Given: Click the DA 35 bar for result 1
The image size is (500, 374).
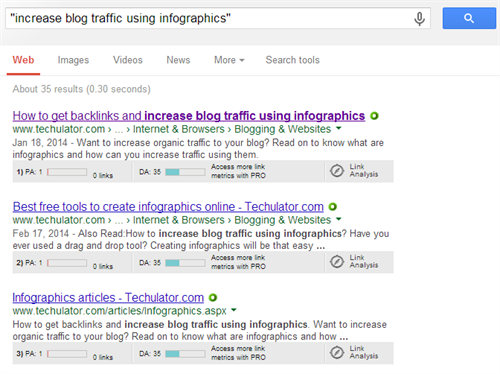Looking at the screenshot, I should [185, 172].
